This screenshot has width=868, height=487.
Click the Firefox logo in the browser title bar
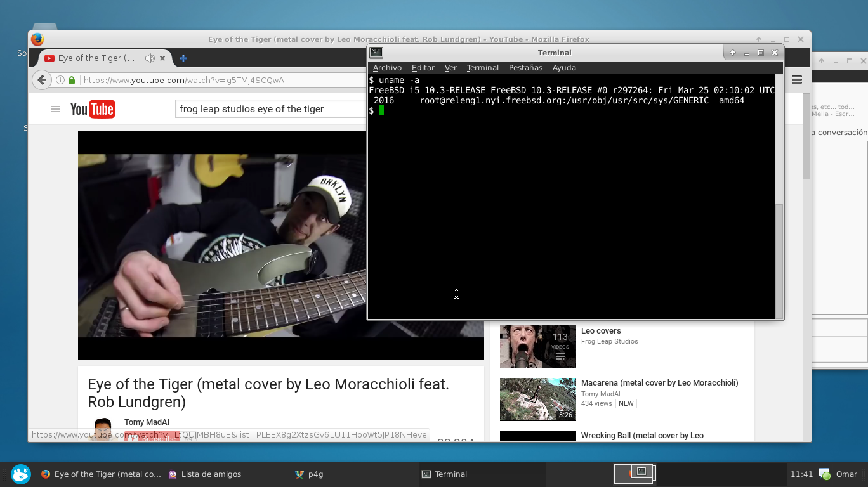click(x=37, y=39)
